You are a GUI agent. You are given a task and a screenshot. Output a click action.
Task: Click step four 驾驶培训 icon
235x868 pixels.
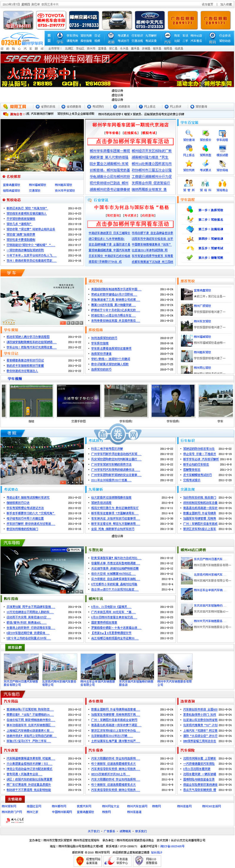pyautogui.click(x=190, y=239)
